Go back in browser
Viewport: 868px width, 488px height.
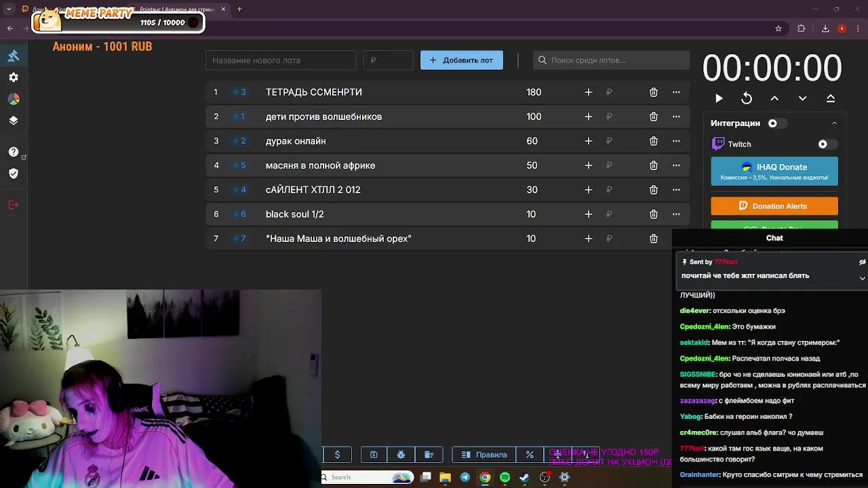click(9, 28)
